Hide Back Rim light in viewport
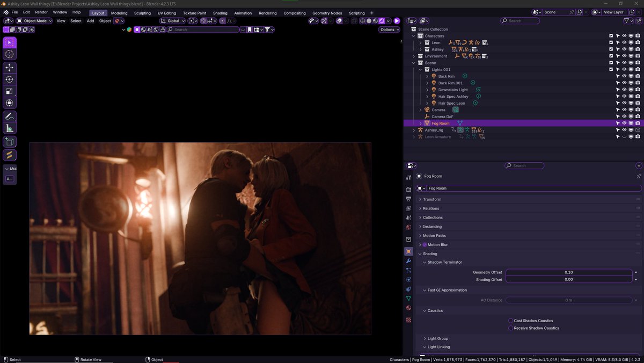The image size is (644, 363). (624, 76)
